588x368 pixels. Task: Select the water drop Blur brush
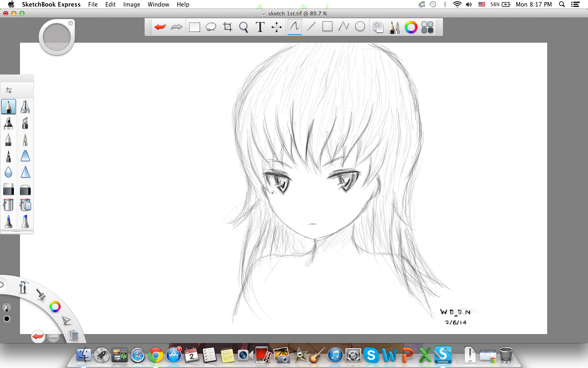click(x=9, y=172)
